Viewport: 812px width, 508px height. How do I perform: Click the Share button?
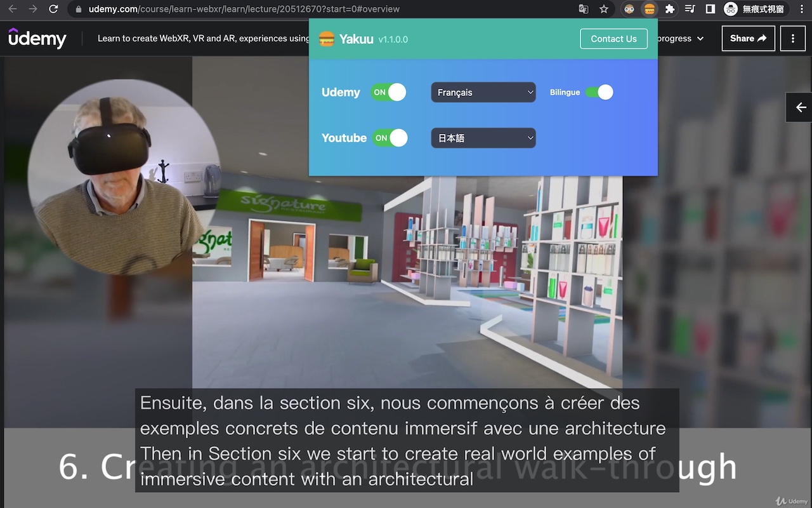tap(749, 39)
